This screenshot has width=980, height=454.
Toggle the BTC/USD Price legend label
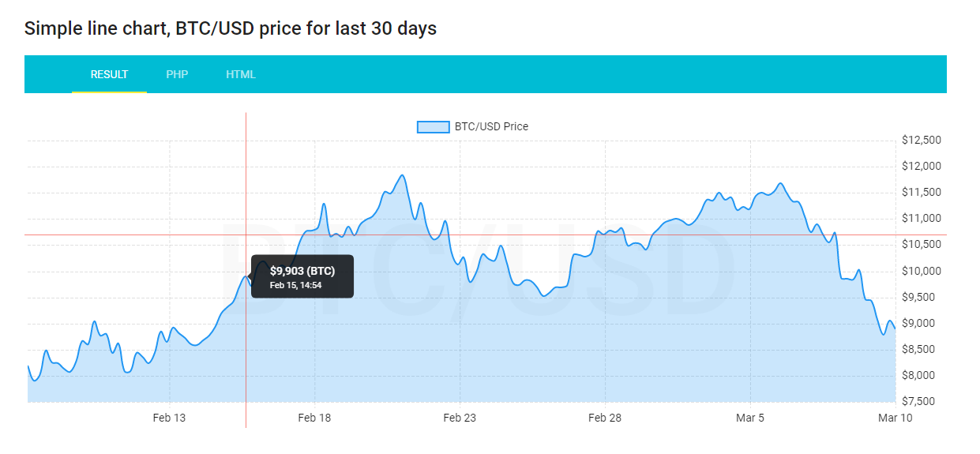(491, 126)
